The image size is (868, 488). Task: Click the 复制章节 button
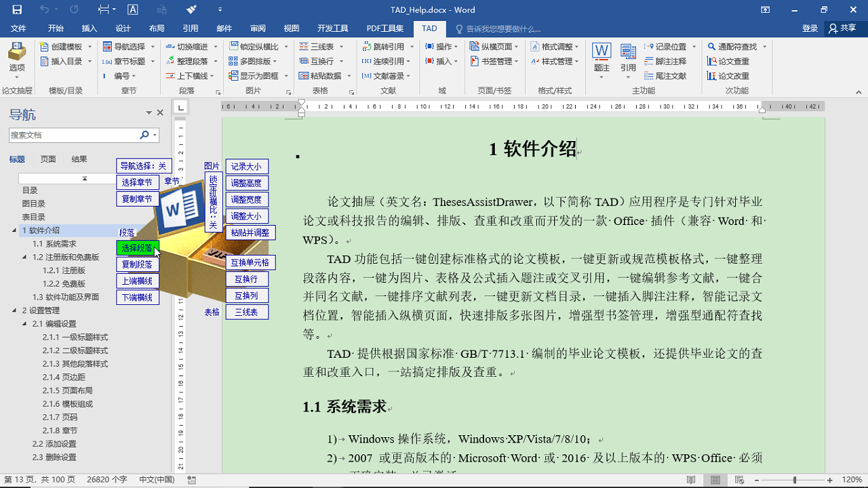[x=138, y=198]
